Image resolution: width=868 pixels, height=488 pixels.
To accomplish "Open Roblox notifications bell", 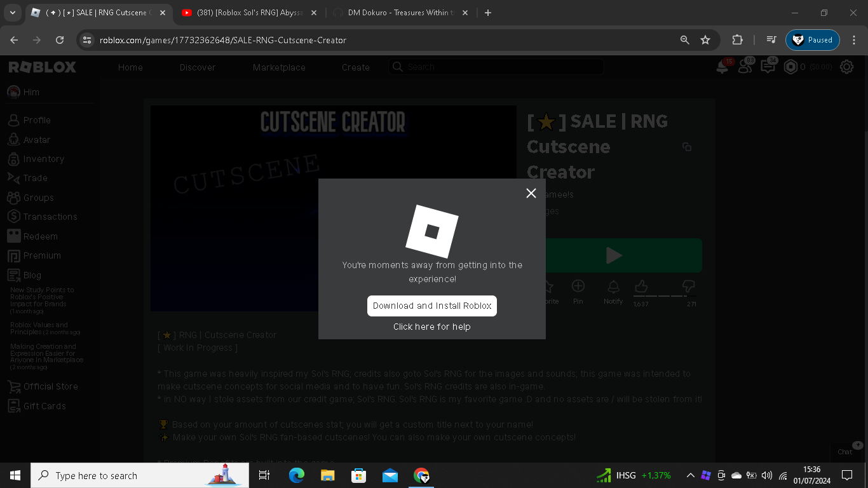I will [722, 67].
